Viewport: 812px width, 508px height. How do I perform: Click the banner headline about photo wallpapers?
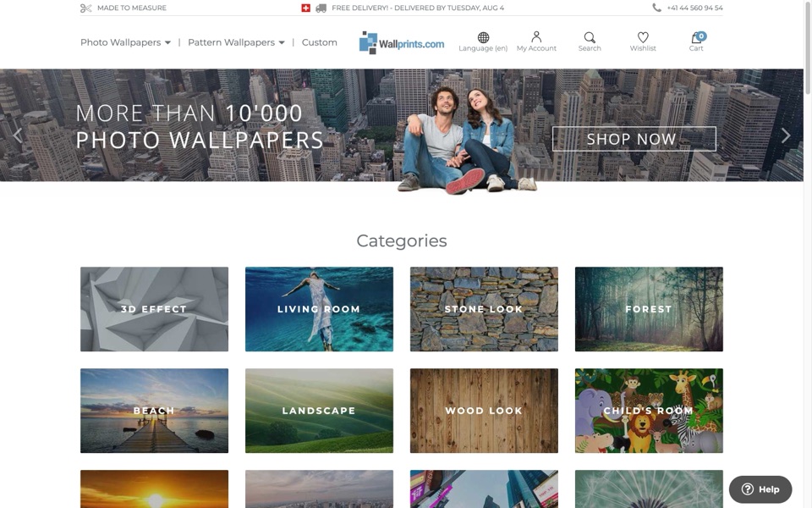200,126
